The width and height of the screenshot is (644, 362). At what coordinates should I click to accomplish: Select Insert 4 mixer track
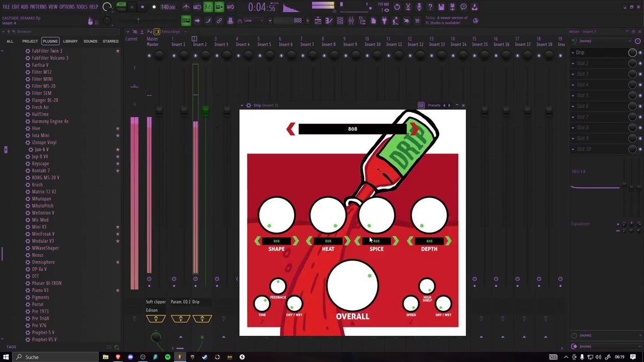(243, 44)
